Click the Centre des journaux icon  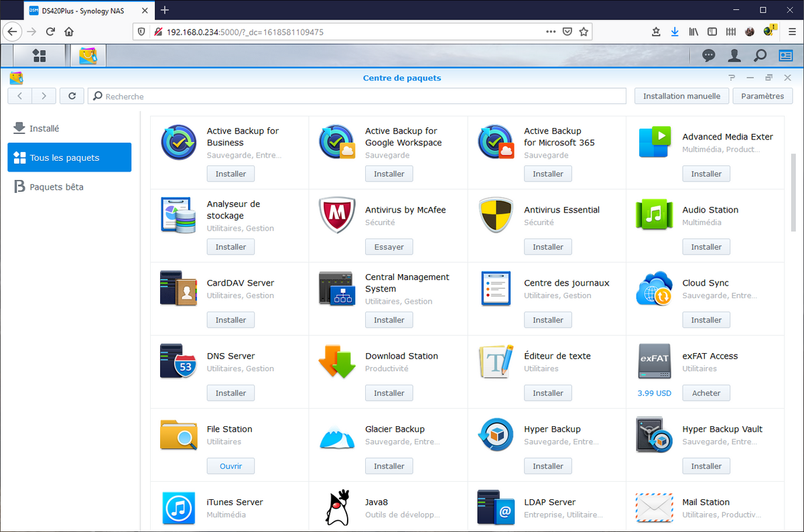496,288
